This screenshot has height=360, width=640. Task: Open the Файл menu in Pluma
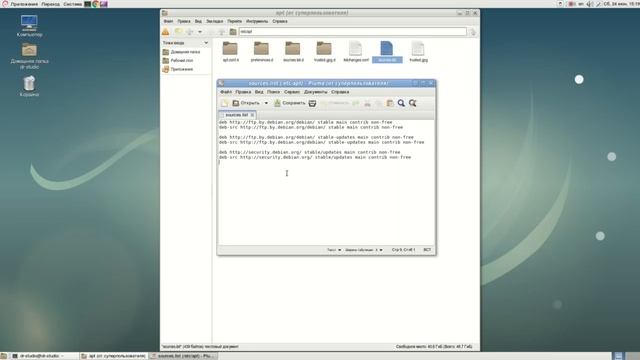[x=226, y=92]
